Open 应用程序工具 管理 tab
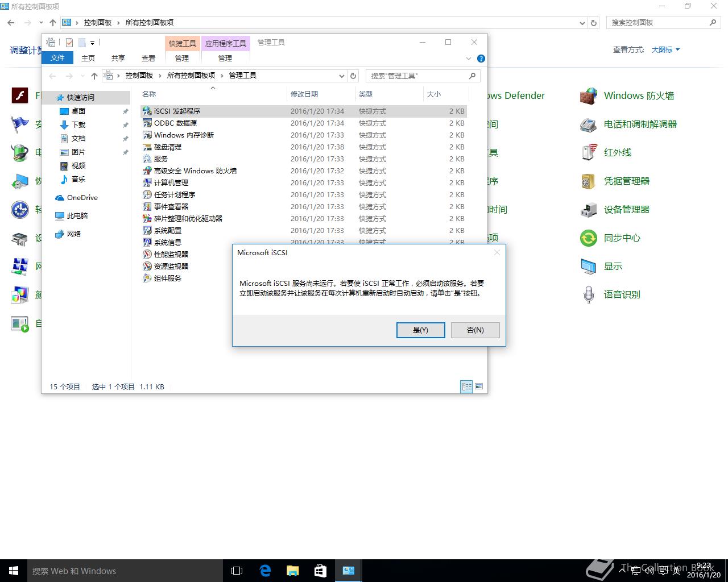This screenshot has height=582, width=728. [x=225, y=58]
